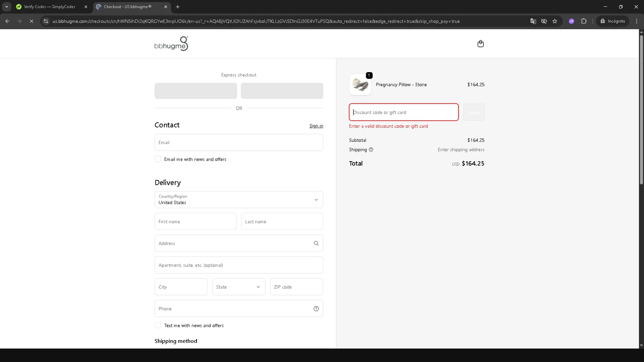
Task: Focus the Apartment, suite field
Action: (x=239, y=265)
